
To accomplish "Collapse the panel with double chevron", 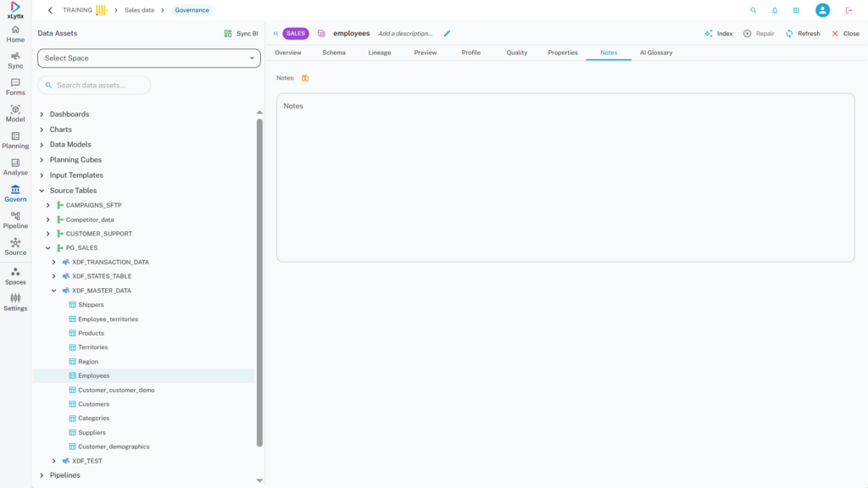I will [x=275, y=34].
